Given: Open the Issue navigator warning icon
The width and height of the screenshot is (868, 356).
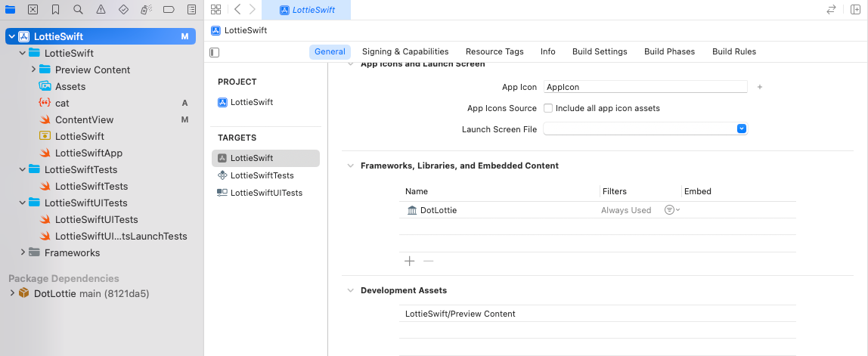Looking at the screenshot, I should point(101,9).
